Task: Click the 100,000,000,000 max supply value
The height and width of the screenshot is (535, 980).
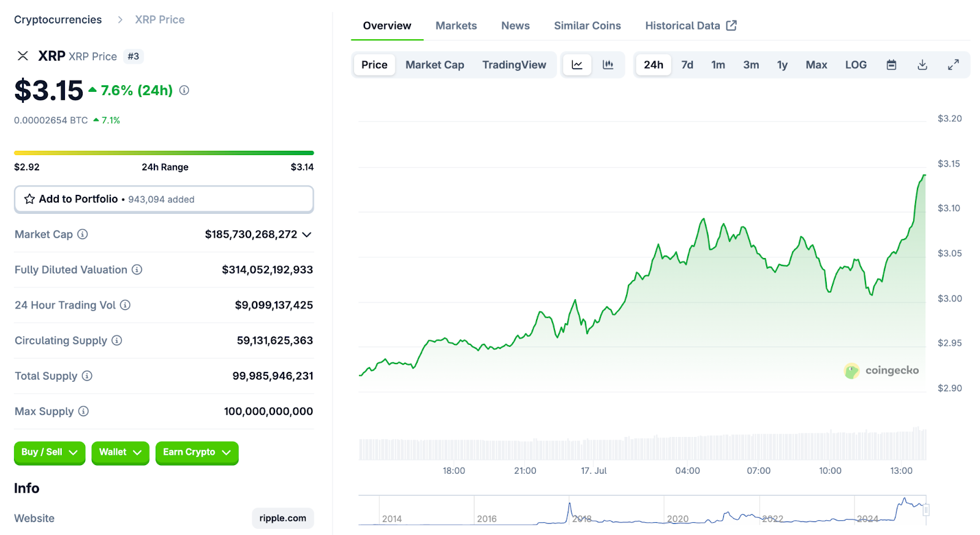Action: [268, 411]
